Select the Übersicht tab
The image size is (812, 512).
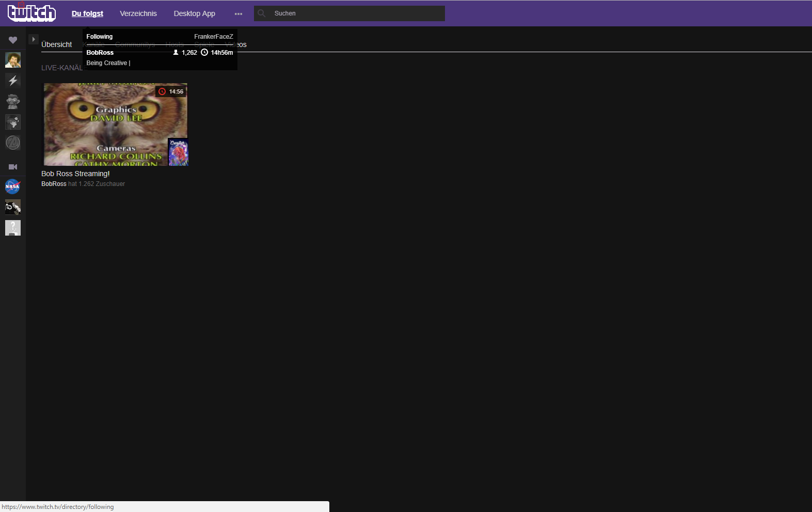pos(56,44)
